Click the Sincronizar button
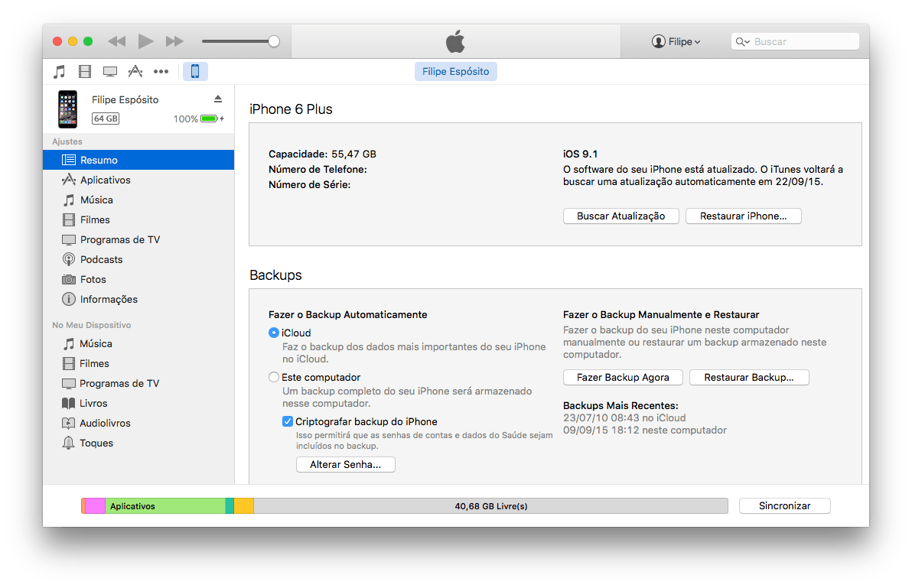 [785, 505]
